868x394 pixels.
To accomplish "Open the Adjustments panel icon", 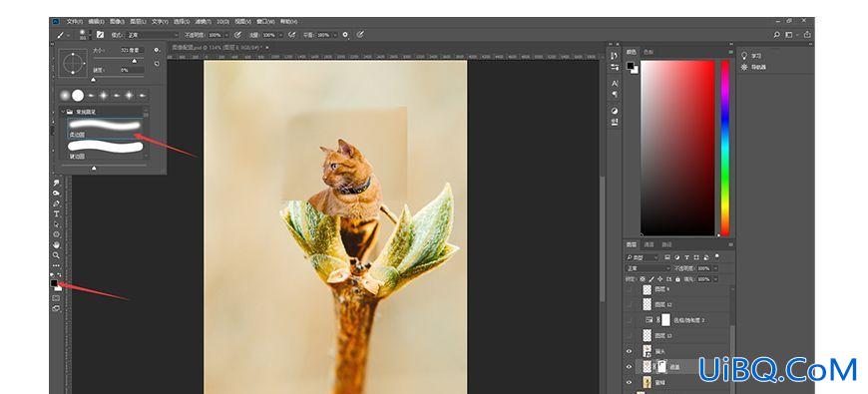I will 615,111.
